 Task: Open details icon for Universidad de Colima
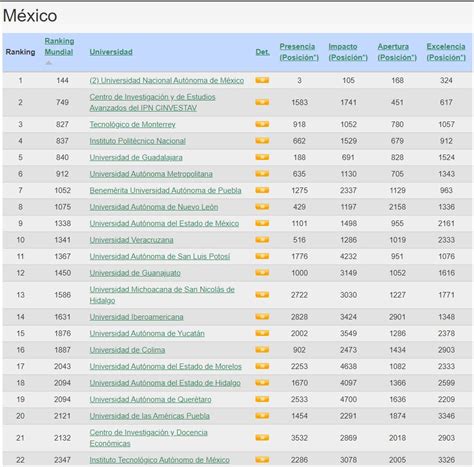(x=262, y=350)
